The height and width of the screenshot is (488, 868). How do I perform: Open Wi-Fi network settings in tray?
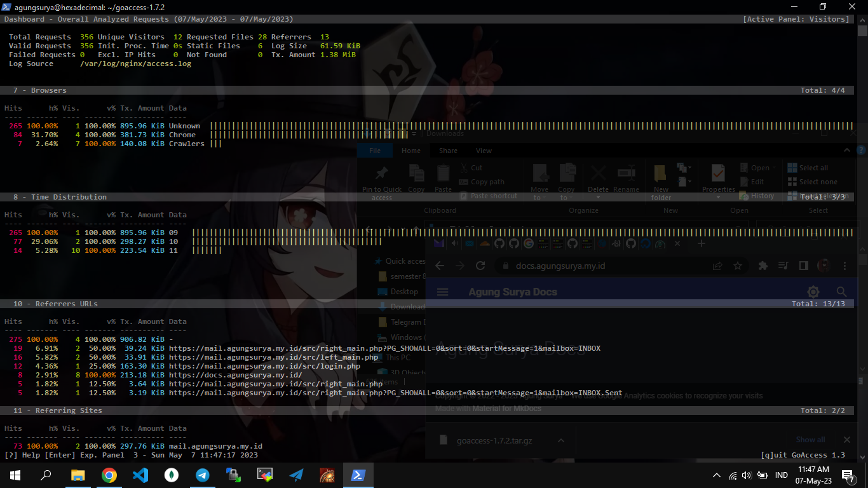click(732, 475)
